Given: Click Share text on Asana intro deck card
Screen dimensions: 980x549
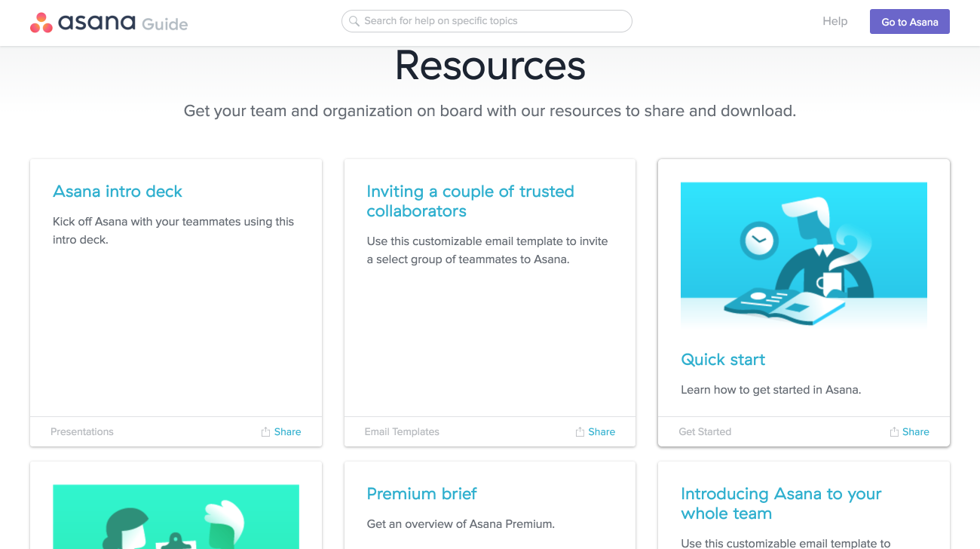Looking at the screenshot, I should tap(287, 432).
